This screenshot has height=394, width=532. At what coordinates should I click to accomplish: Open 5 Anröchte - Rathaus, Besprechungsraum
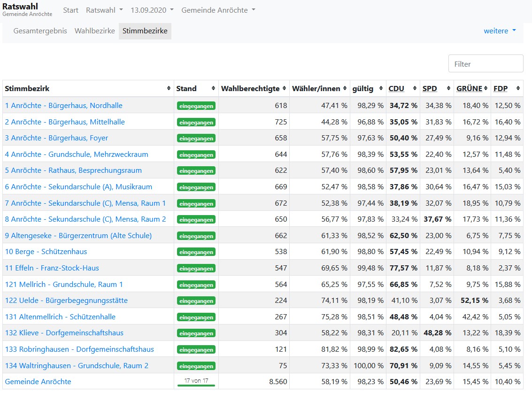pyautogui.click(x=73, y=170)
